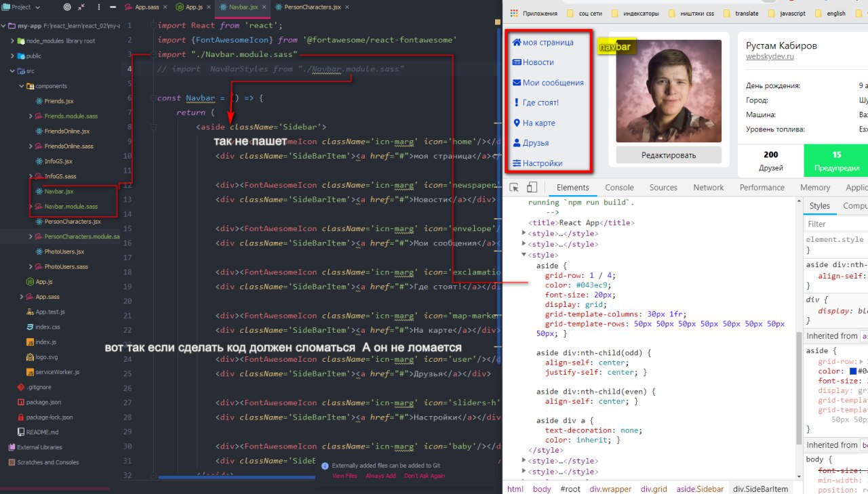The height and width of the screenshot is (494, 868).
Task: Click the моя страница sidebar link
Action: (548, 42)
